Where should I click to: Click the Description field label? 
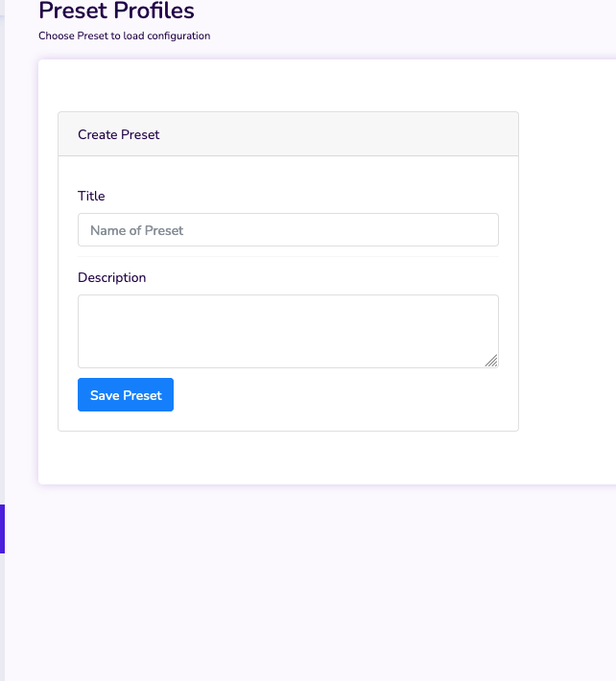tap(111, 277)
